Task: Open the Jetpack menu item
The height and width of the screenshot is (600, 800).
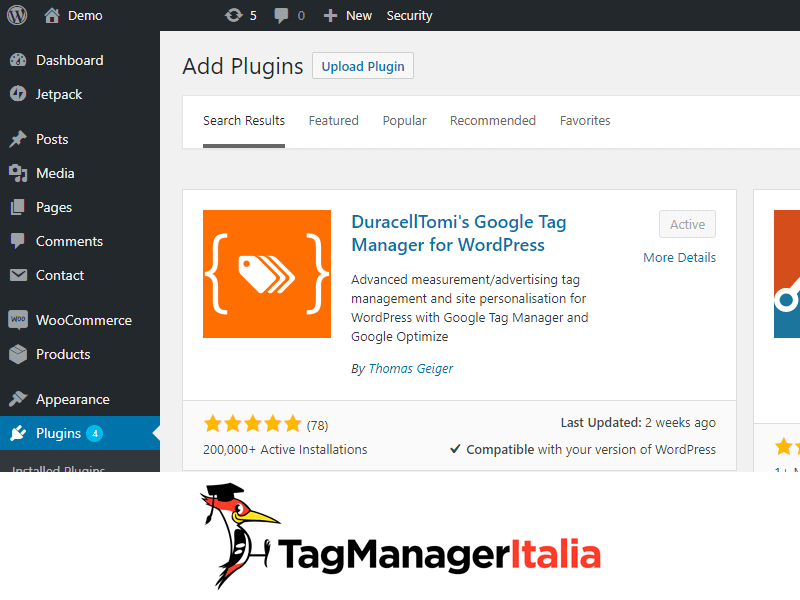Action: click(x=59, y=94)
